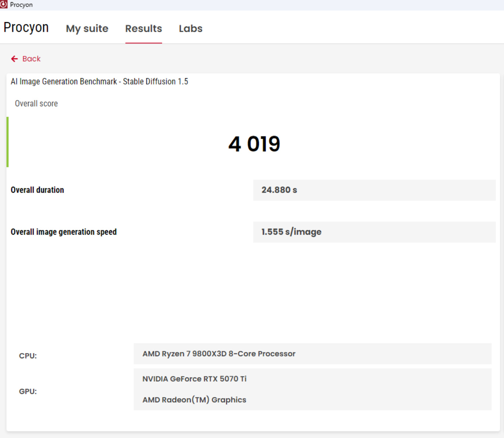Switch to the Results tab
This screenshot has height=438, width=504.
click(144, 28)
